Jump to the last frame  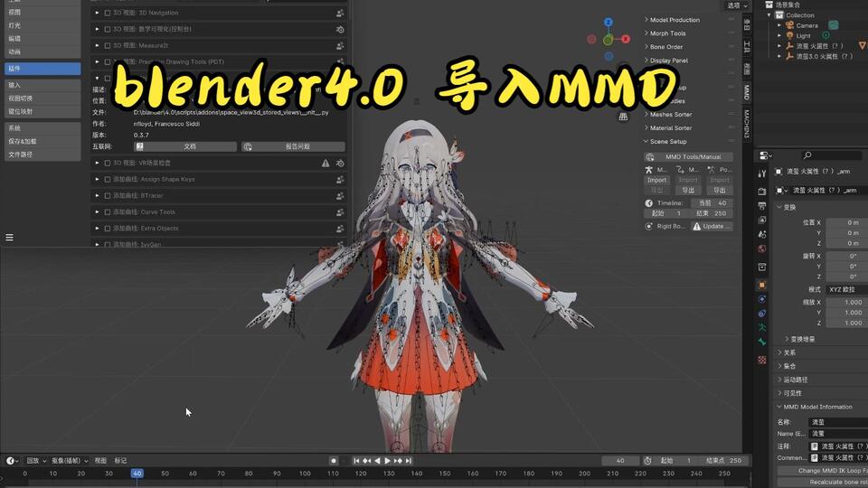tap(409, 460)
